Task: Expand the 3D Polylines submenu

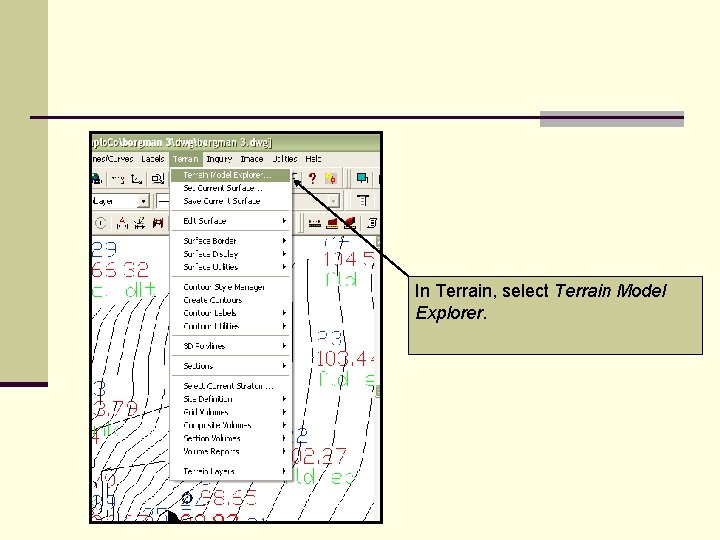Action: pyautogui.click(x=231, y=346)
